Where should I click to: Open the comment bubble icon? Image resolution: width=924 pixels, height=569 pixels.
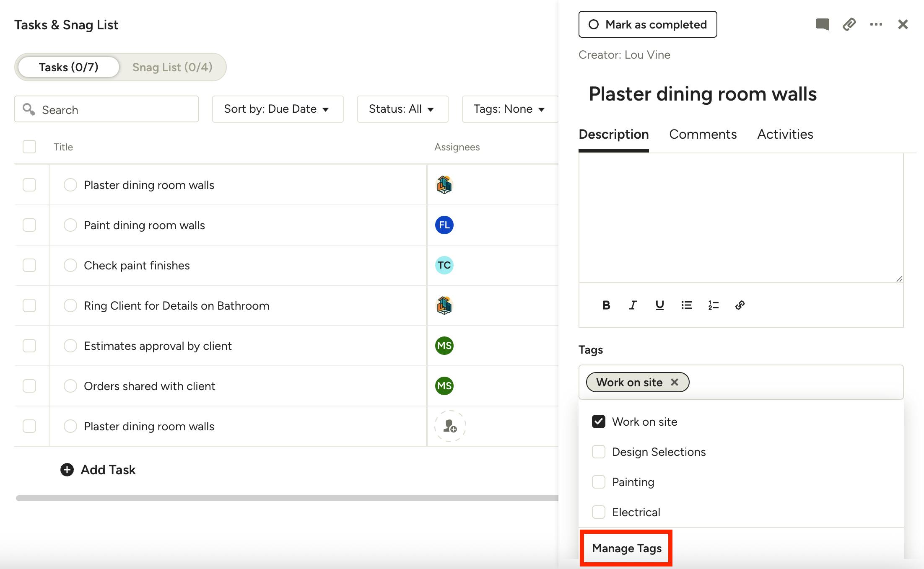pyautogui.click(x=822, y=24)
